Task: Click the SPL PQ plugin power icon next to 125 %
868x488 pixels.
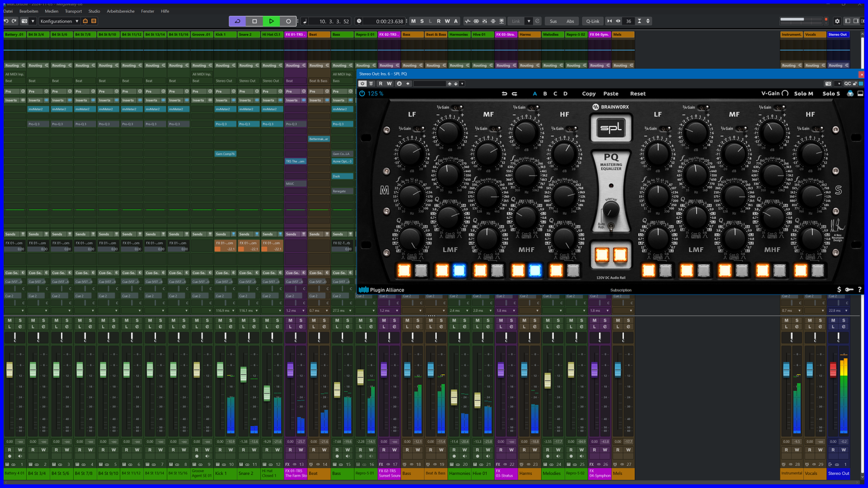Action: [362, 93]
